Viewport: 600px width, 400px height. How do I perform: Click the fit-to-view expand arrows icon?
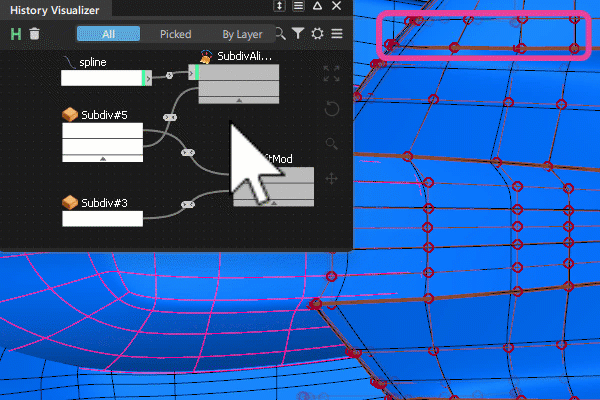[331, 73]
